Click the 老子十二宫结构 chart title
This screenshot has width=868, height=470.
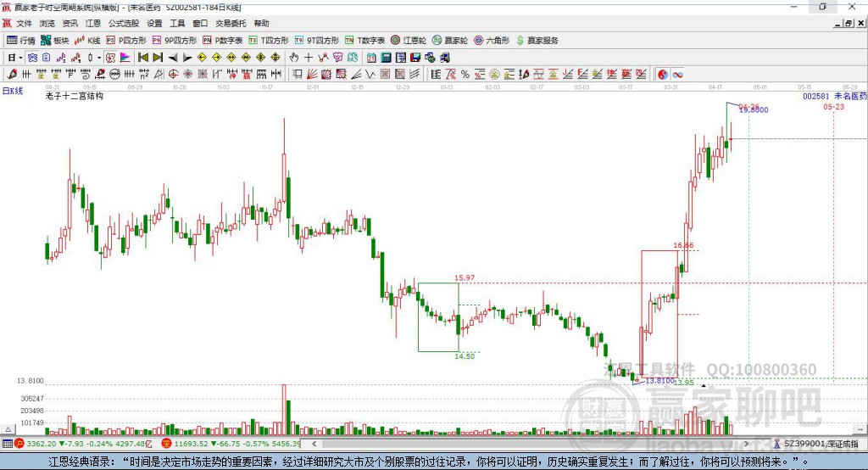click(75, 97)
